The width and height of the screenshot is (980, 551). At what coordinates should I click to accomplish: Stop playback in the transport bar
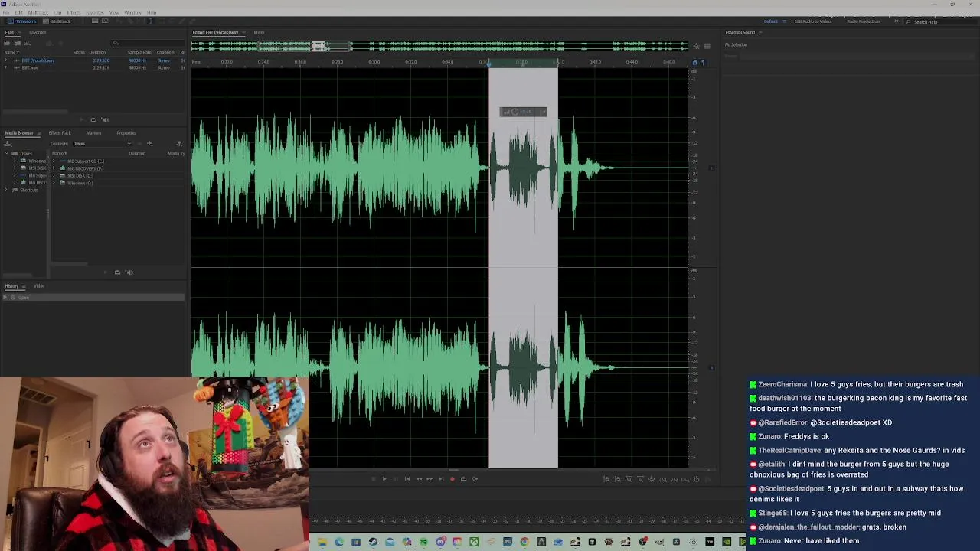(x=373, y=479)
